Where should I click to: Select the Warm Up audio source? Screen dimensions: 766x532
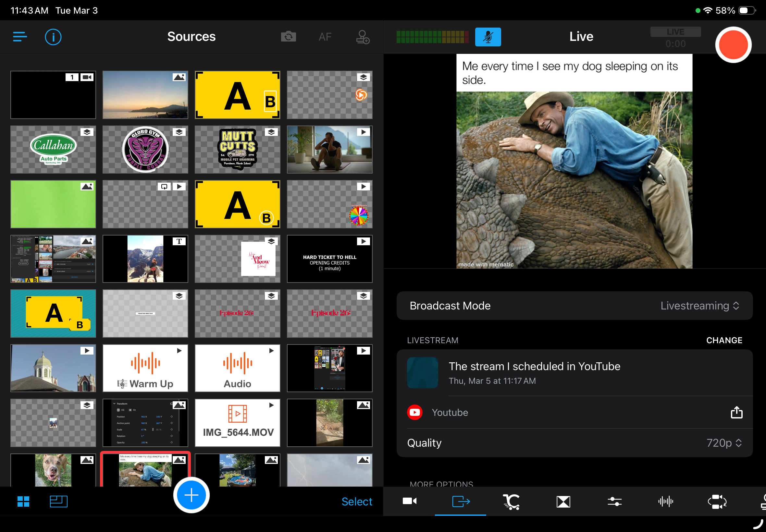[145, 368]
